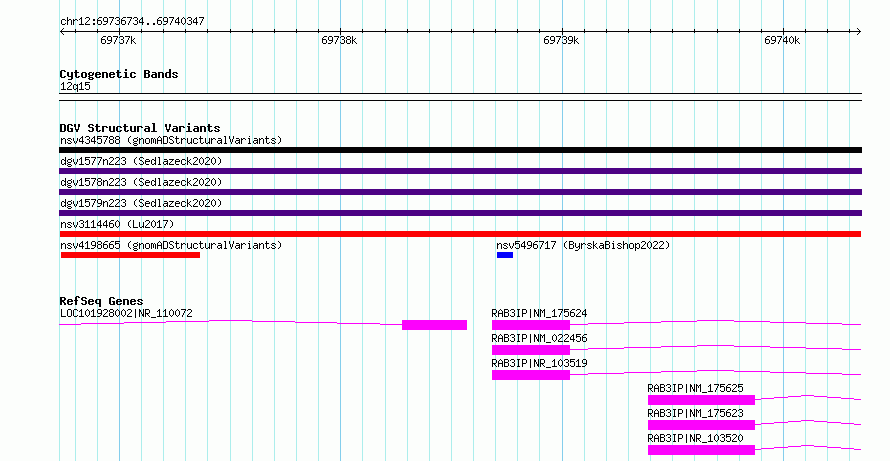Select the small blue nsv5496717 bar
Screen dimensions: 890x461
(505, 255)
